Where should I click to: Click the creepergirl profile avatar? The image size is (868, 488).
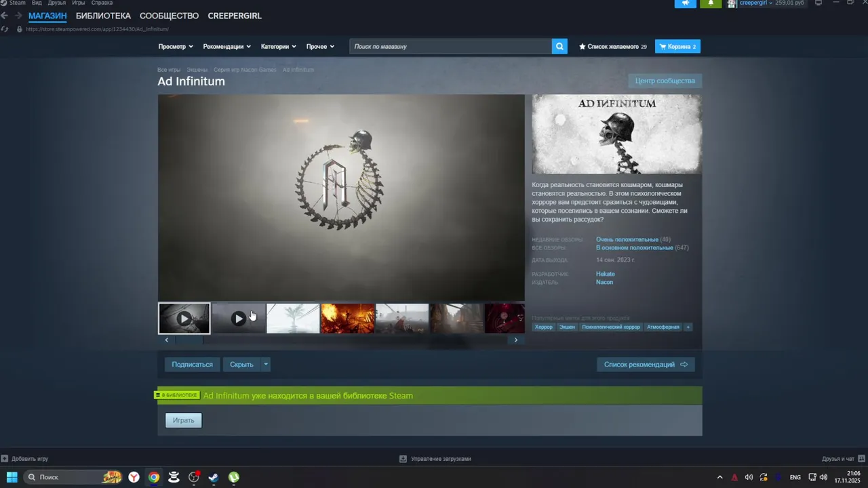(732, 3)
